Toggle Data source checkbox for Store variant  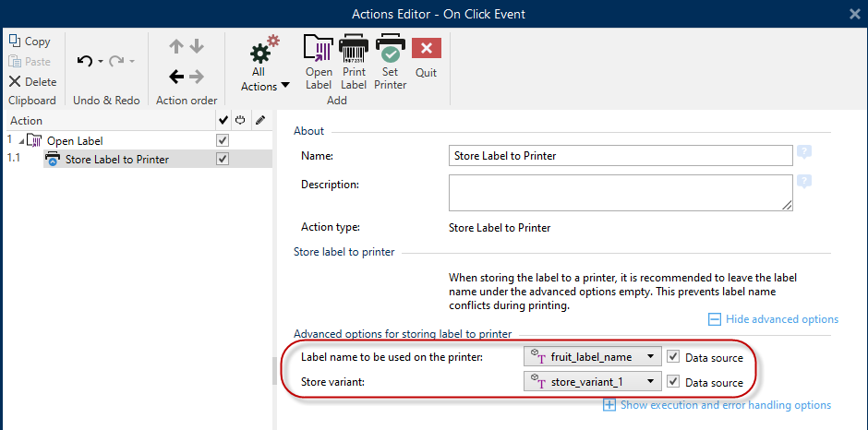674,382
